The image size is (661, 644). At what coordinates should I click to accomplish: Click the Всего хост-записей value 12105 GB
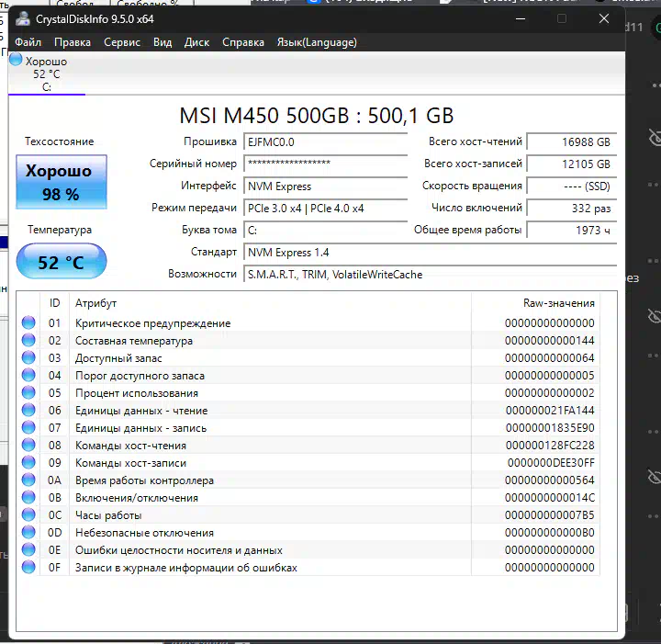click(572, 164)
